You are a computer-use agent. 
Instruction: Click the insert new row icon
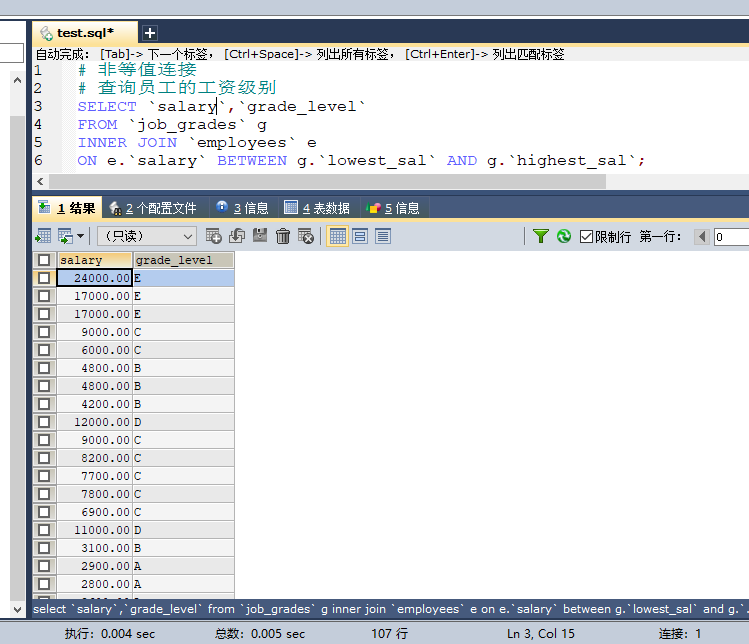213,236
